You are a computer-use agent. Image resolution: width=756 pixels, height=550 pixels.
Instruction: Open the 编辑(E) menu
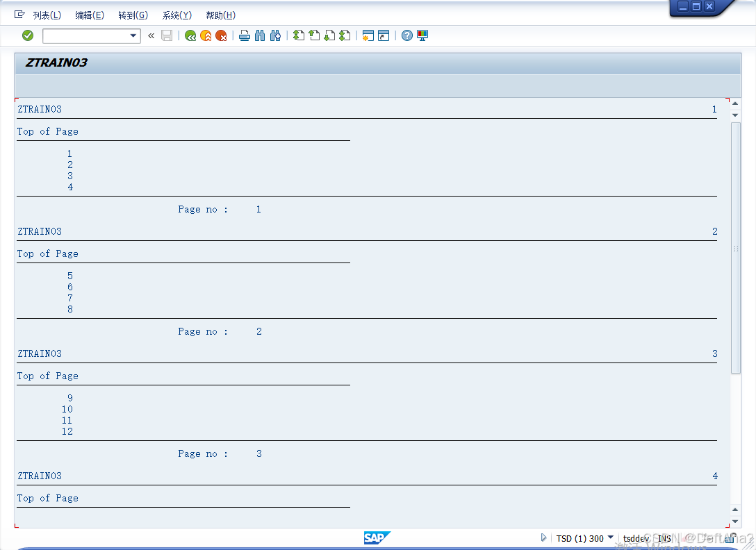point(90,15)
